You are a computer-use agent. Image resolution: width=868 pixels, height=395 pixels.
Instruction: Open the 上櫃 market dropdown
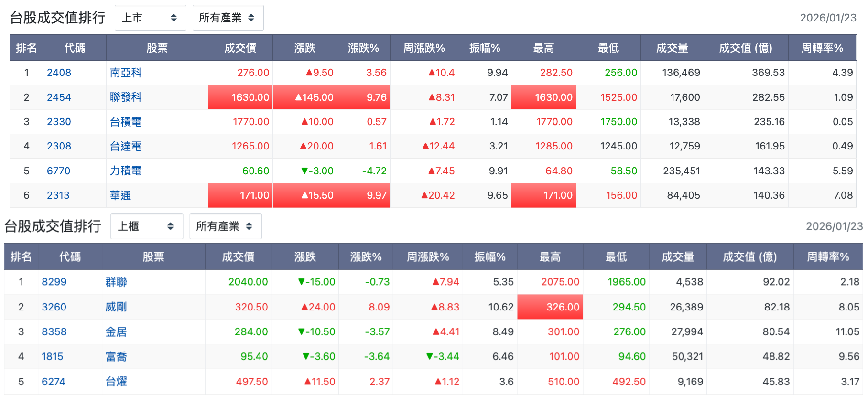click(x=146, y=226)
